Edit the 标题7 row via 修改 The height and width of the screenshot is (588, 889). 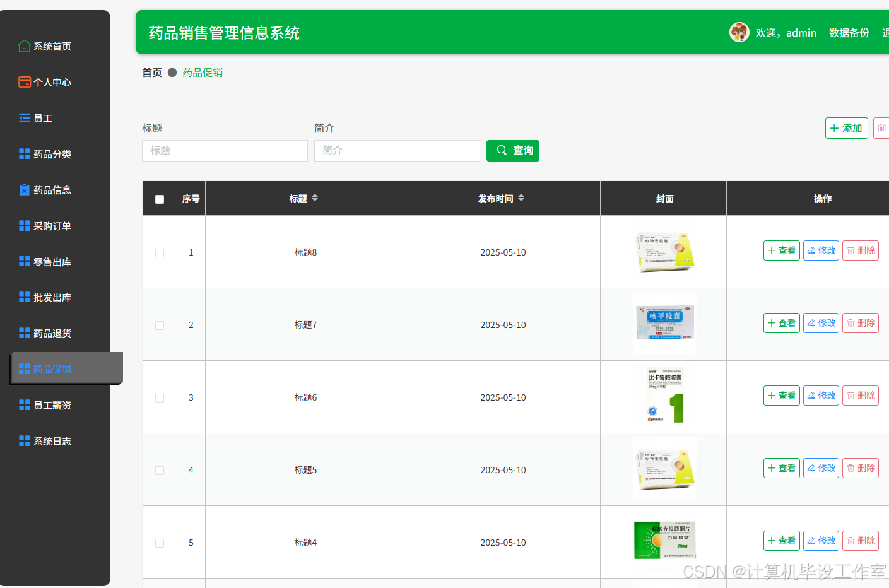821,323
